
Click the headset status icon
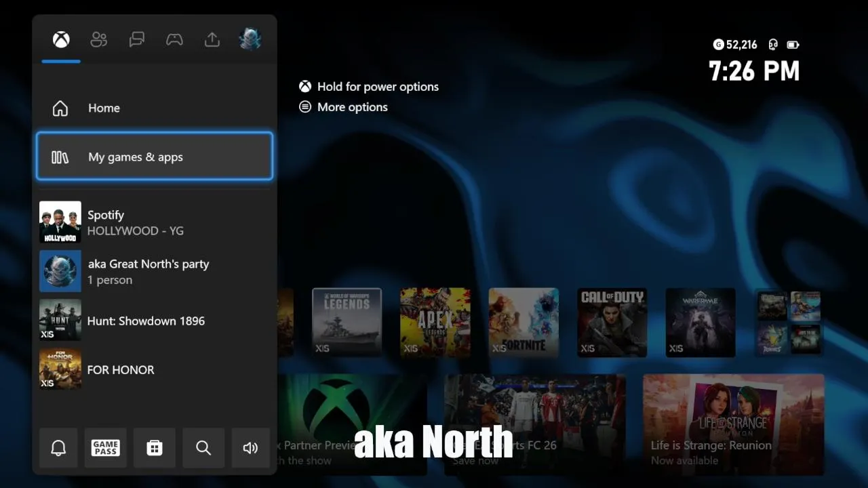773,45
